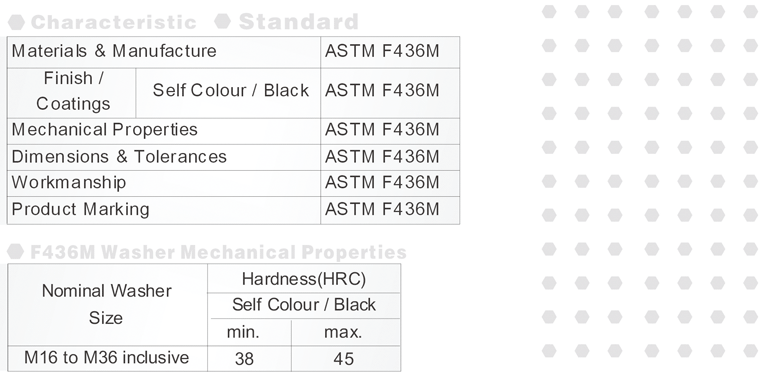Select the Characteristic heading text
769x375 pixels.
point(113,22)
